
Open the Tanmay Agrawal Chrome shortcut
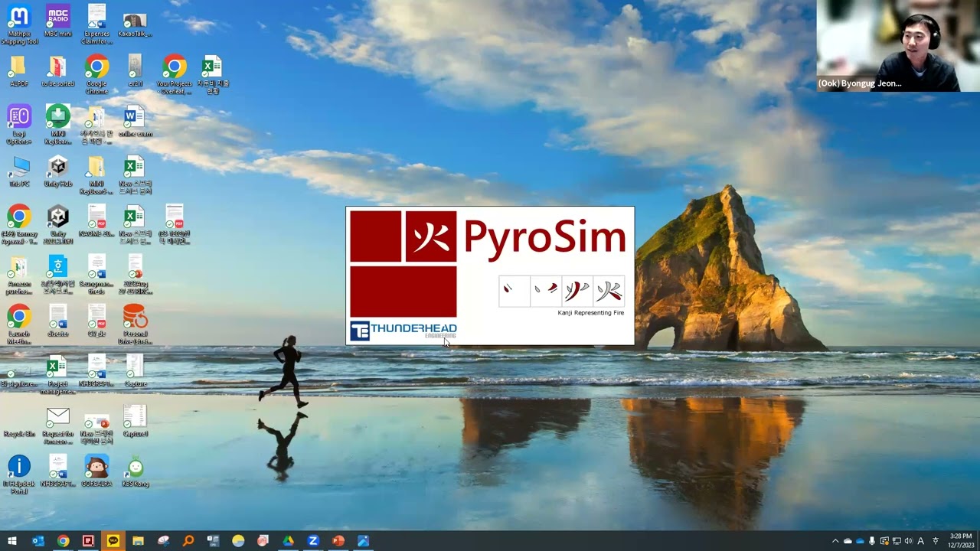pos(19,224)
